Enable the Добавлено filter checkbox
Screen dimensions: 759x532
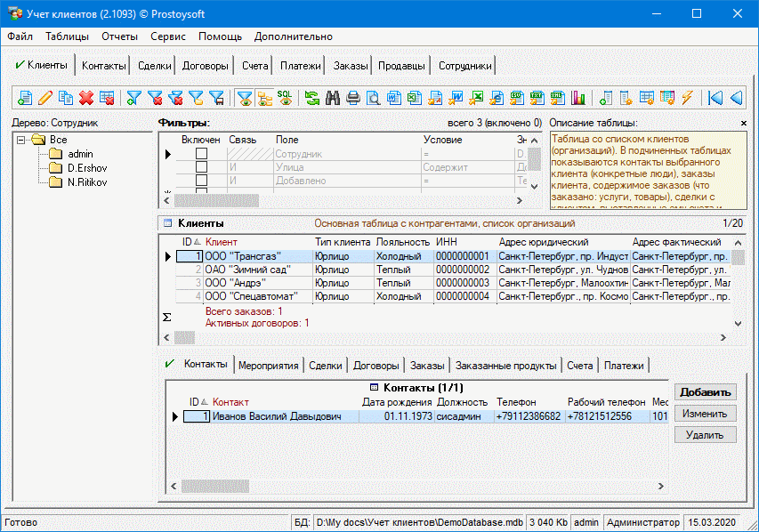point(201,181)
